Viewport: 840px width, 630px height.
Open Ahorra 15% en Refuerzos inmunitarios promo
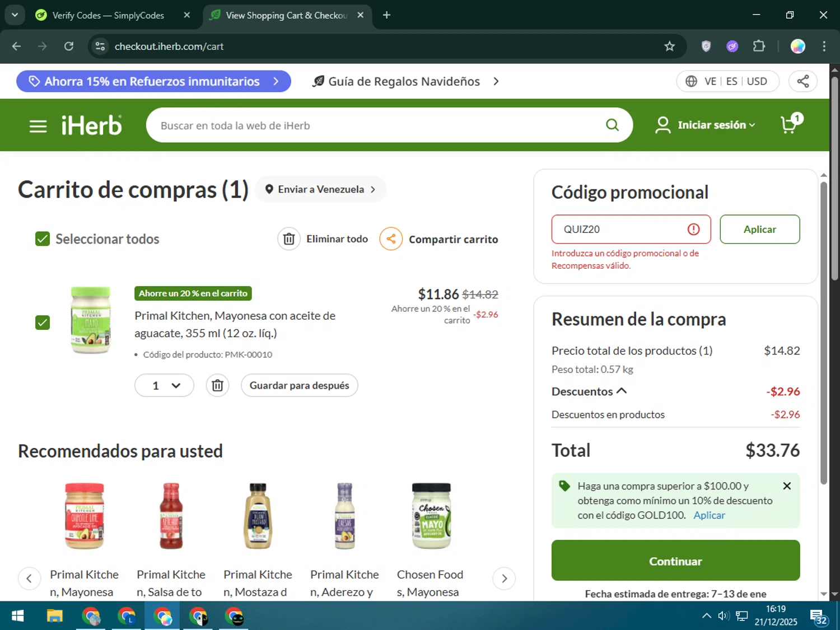153,81
